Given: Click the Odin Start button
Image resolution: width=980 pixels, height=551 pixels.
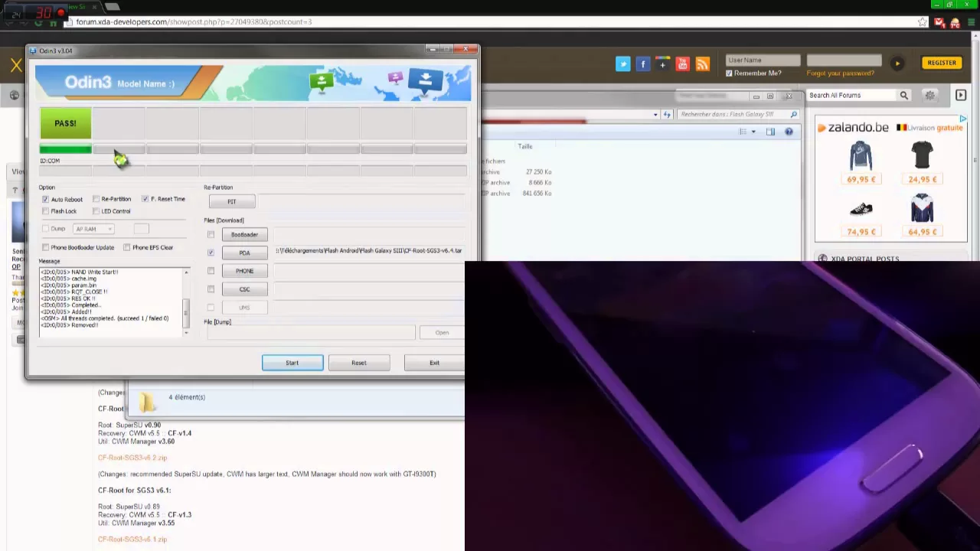Looking at the screenshot, I should coord(292,363).
